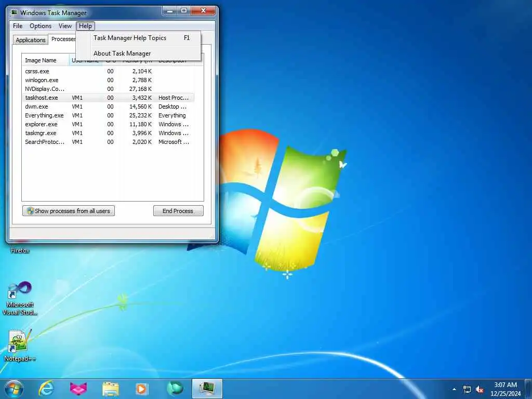Open Notepad++ desktop shortcut

coord(20,345)
